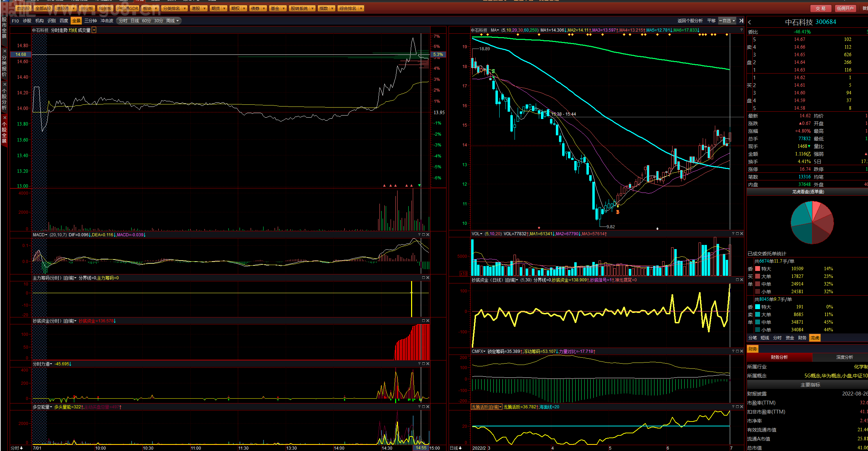
Task: Click the back chevron left of 中石科技 300684
Action: [x=750, y=22]
